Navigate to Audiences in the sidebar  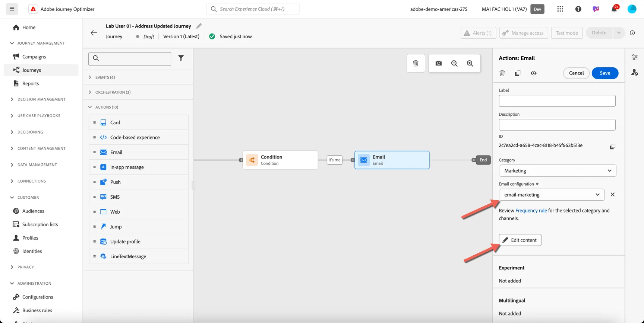click(33, 211)
